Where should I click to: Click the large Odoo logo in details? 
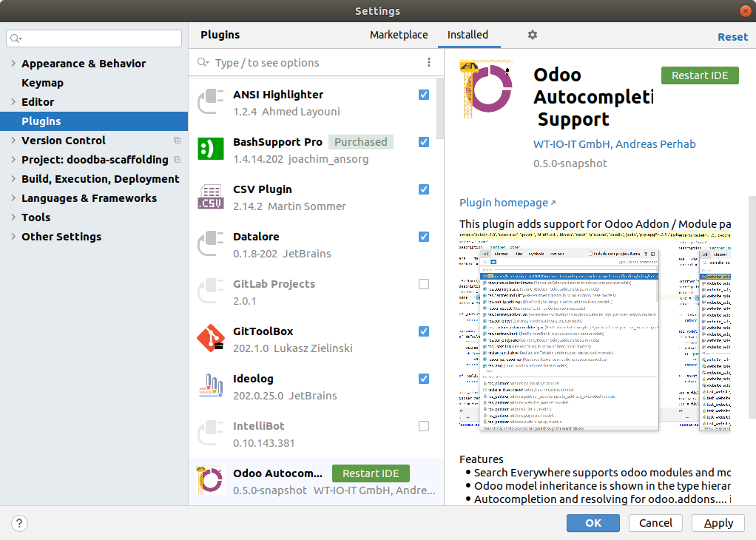pos(486,89)
